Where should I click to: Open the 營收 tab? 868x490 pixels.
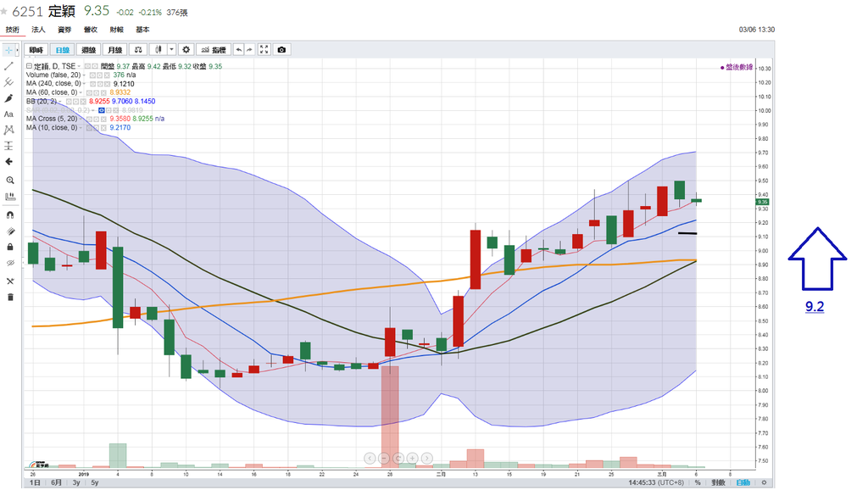(x=90, y=30)
